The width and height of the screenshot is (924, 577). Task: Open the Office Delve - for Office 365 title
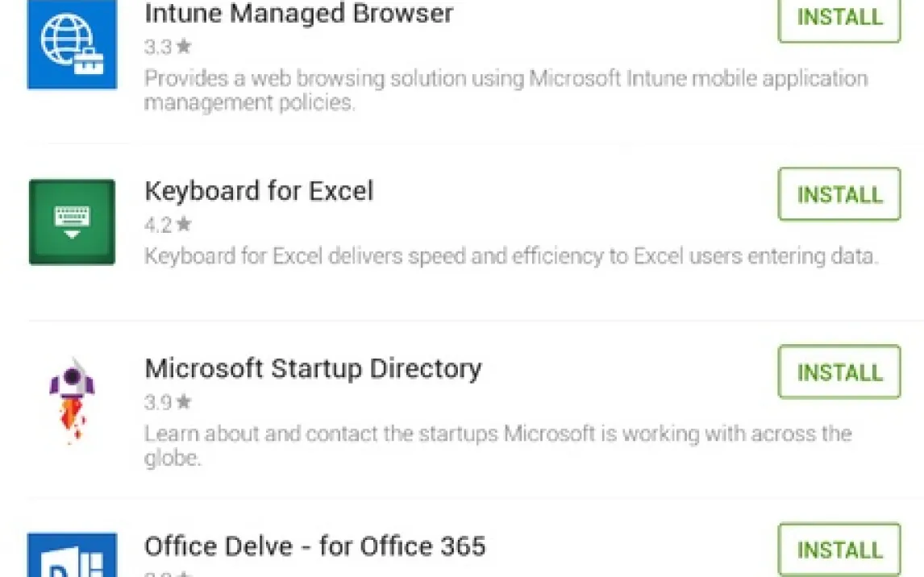314,546
